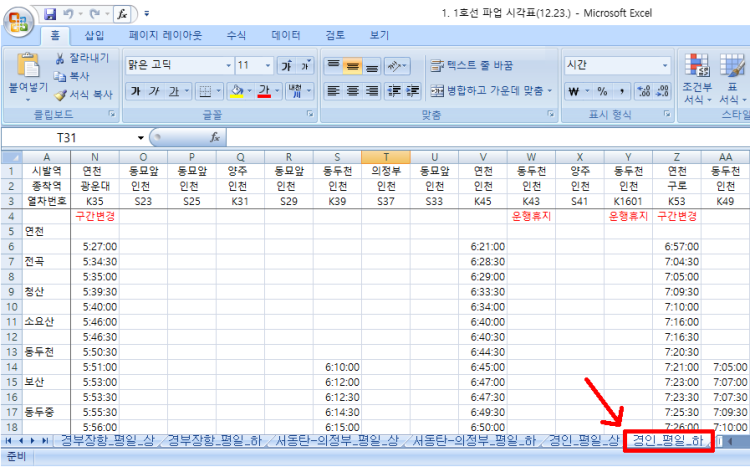The height and width of the screenshot is (467, 750).
Task: Toggle Wrap Text (텍스트 줄 바꿈)
Action: click(471, 65)
